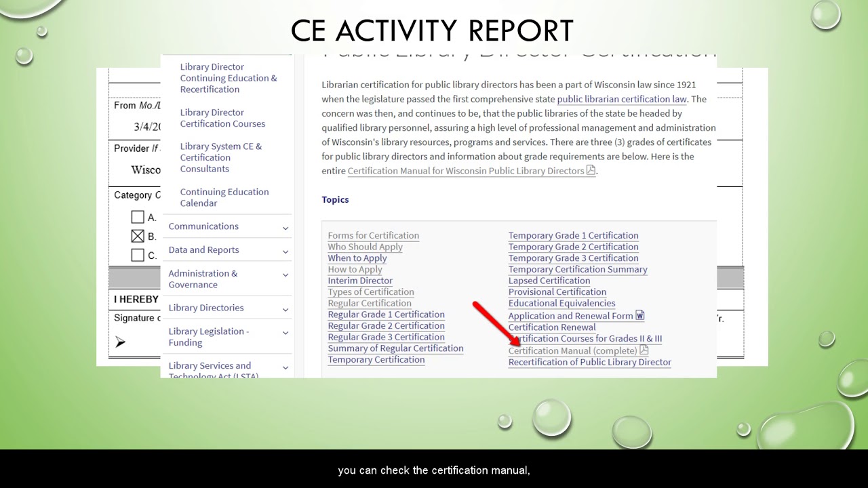The width and height of the screenshot is (868, 488).
Task: Click PDF icon after Wisconsin Public Library Directors
Action: point(591,170)
